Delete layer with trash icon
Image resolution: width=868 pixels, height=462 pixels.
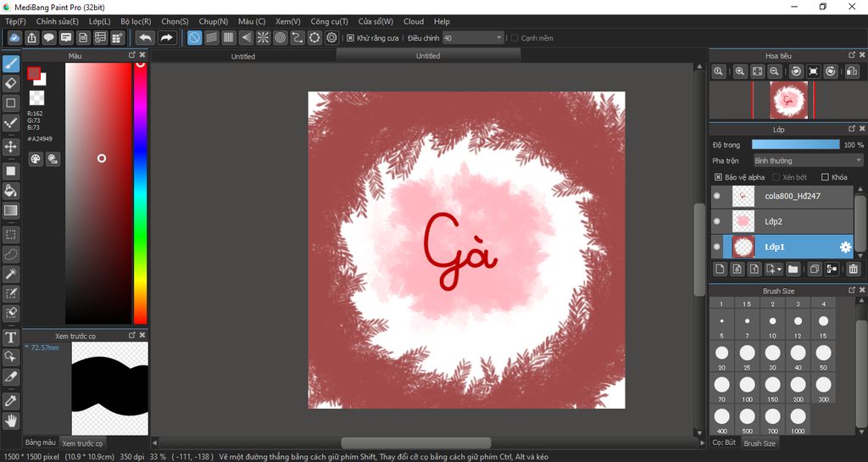point(853,270)
